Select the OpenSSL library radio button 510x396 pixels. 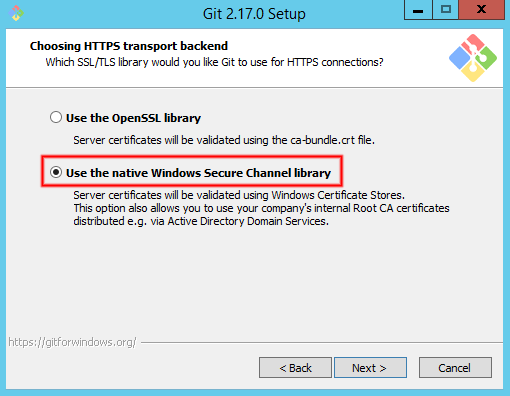point(56,117)
